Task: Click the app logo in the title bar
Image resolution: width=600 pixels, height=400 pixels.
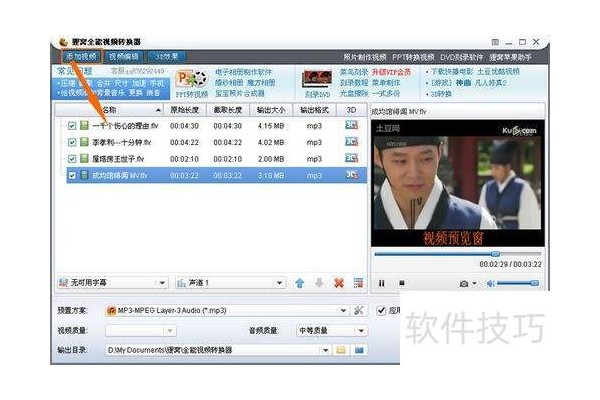Action: pyautogui.click(x=64, y=42)
